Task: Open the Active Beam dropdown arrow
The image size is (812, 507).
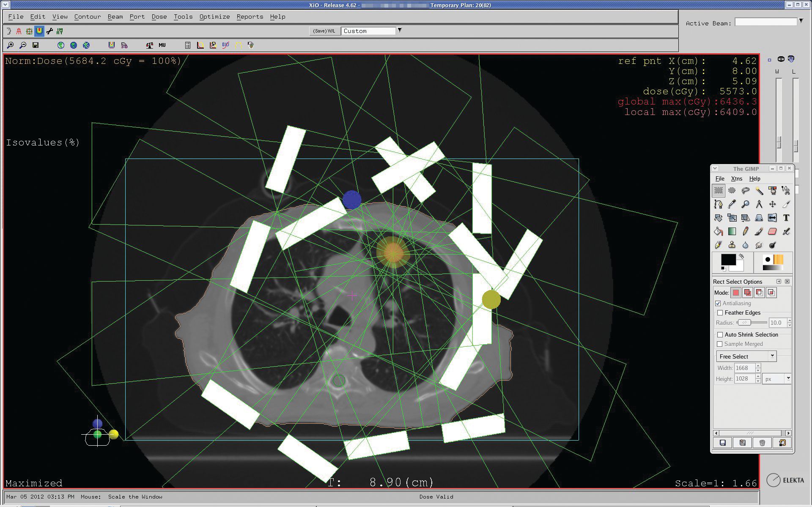Action: (801, 21)
